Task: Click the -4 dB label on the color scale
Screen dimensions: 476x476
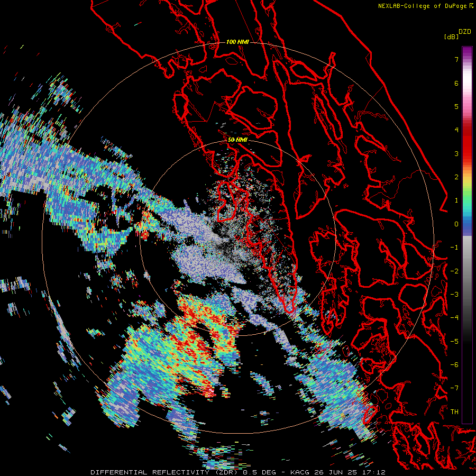Action: point(454,318)
